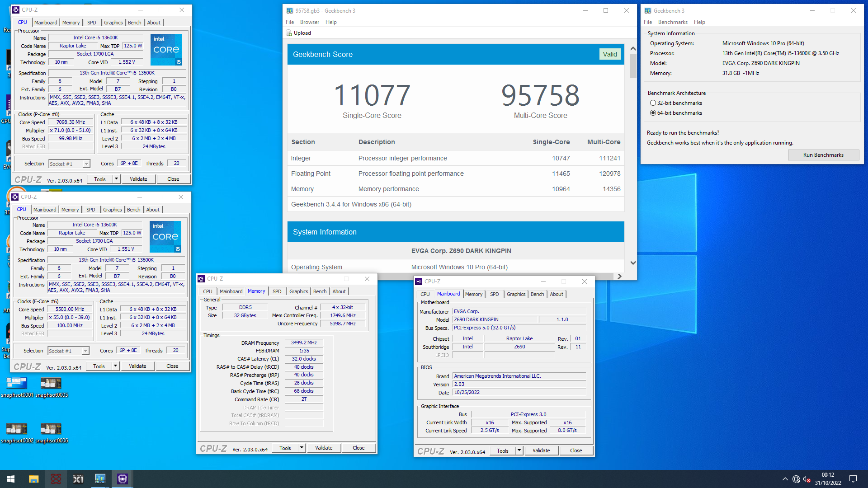The width and height of the screenshot is (868, 488).
Task: Click Validate in Mainboard CPU-Z window
Action: [541, 450]
